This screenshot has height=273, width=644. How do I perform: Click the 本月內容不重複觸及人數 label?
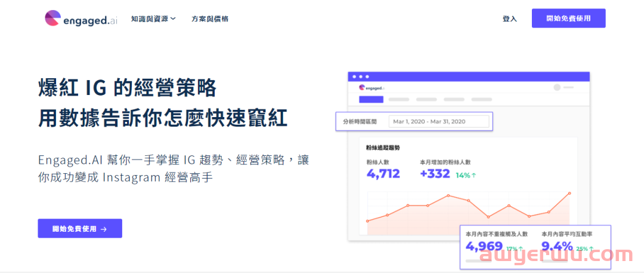[x=497, y=234]
